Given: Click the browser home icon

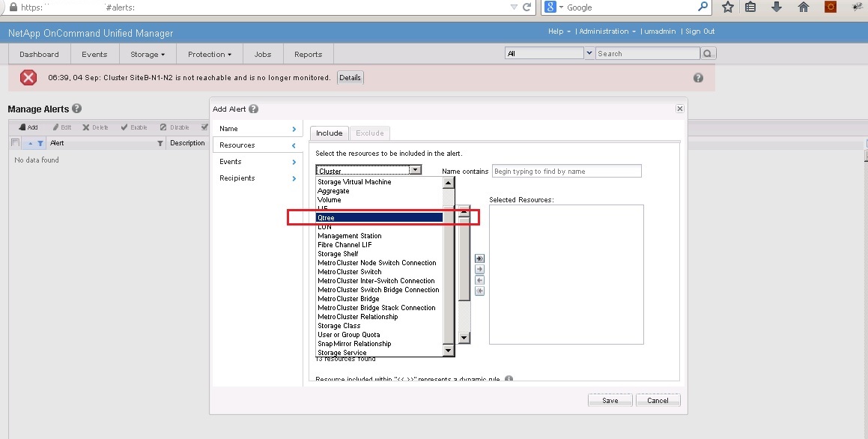Looking at the screenshot, I should click(x=804, y=7).
